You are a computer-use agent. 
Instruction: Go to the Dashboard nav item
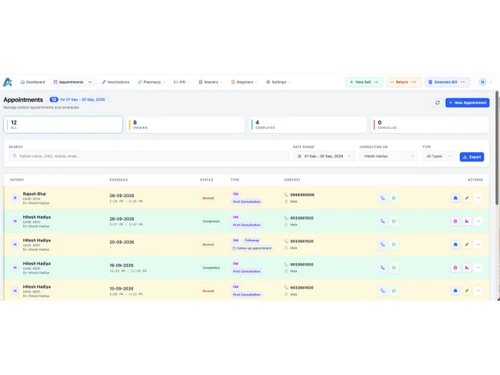pyautogui.click(x=33, y=82)
